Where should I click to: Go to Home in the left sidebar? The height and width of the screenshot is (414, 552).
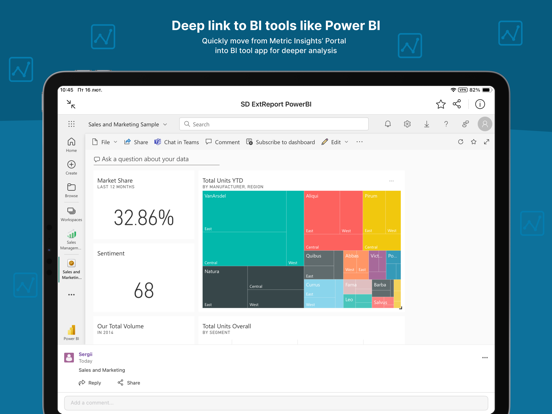pyautogui.click(x=71, y=145)
